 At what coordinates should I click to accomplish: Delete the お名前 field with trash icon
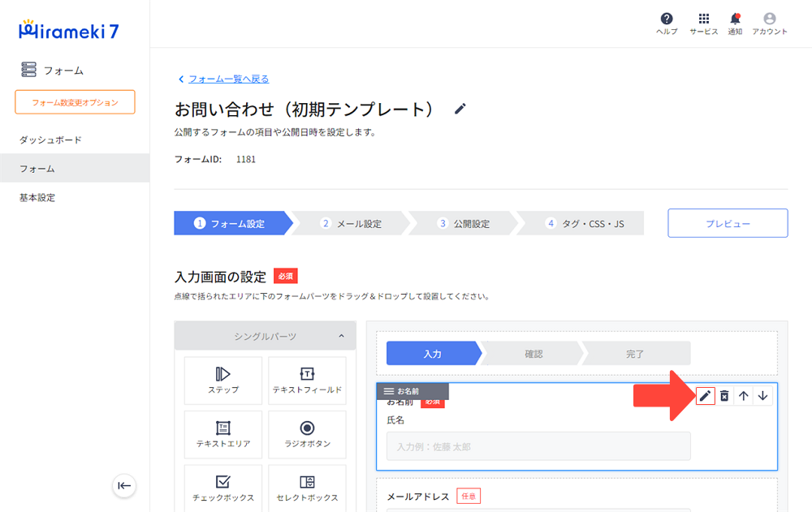coord(724,396)
